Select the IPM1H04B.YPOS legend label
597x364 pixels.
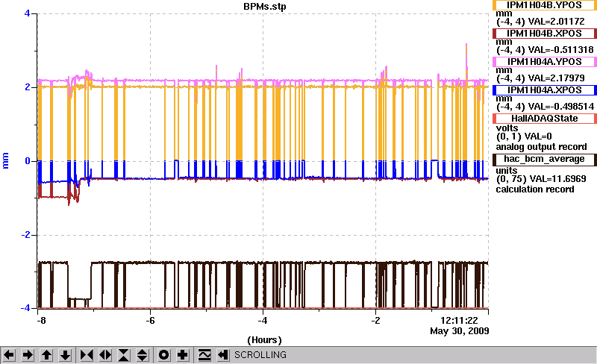point(544,5)
